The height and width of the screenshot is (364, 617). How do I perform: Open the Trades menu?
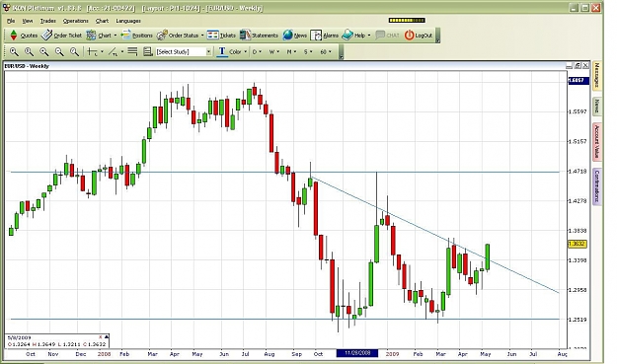click(48, 21)
